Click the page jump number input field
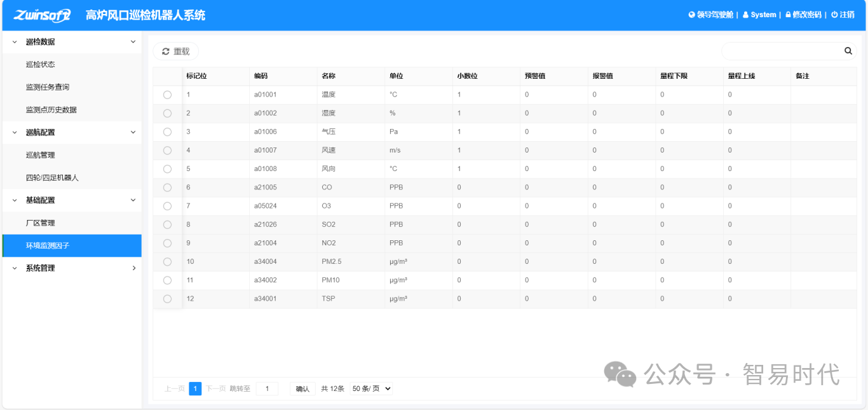The height and width of the screenshot is (410, 868). pyautogui.click(x=267, y=388)
